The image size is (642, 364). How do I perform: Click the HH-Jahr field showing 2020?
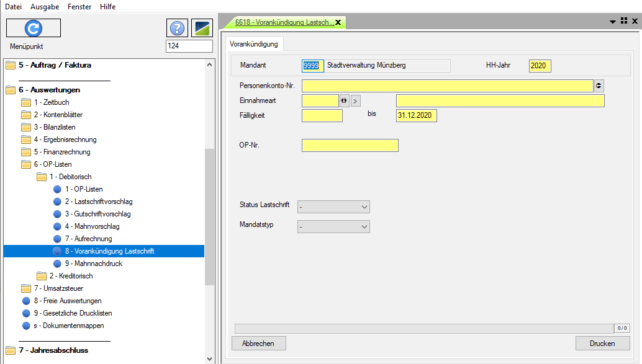[540, 66]
